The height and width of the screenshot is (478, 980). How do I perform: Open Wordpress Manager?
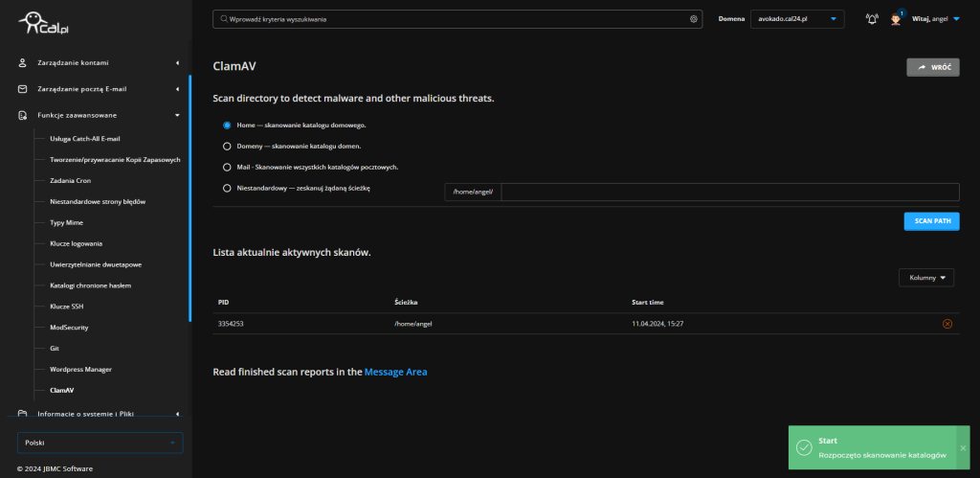point(80,369)
